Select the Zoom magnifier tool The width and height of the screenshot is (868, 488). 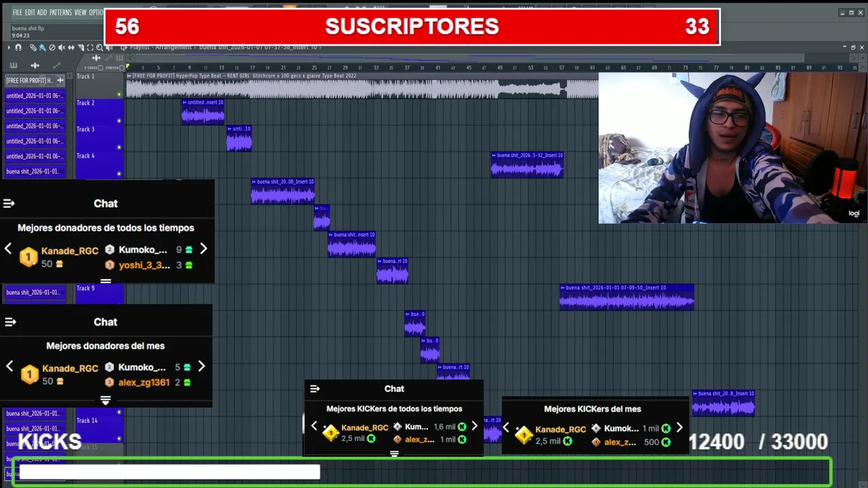[x=100, y=47]
